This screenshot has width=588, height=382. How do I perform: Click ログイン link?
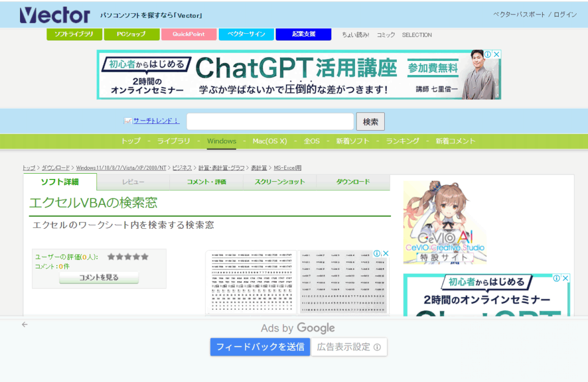(x=565, y=14)
